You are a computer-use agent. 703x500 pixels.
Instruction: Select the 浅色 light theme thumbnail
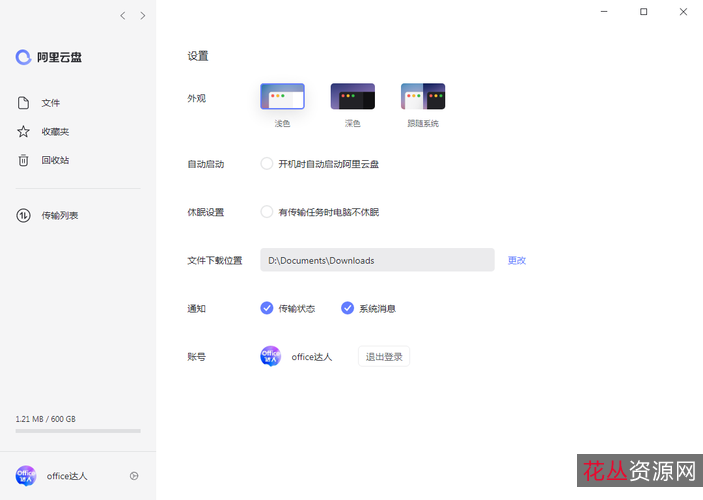coord(282,96)
